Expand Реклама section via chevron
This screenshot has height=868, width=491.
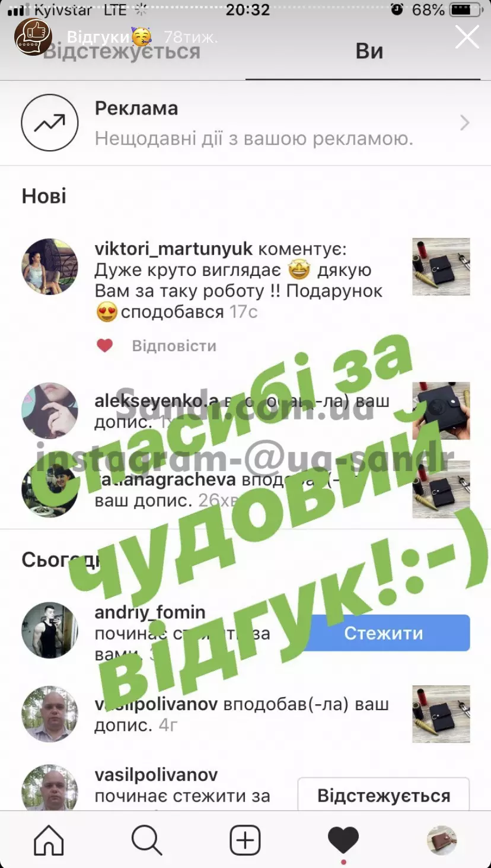tap(465, 123)
